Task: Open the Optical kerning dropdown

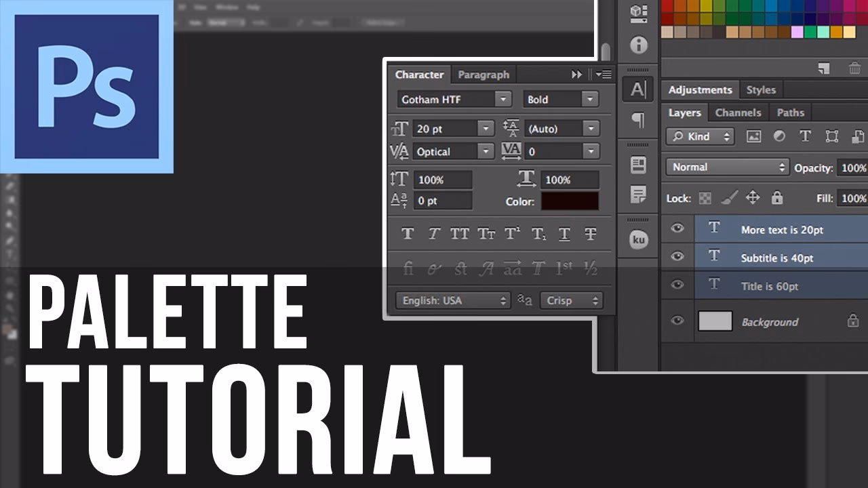Action: [x=486, y=151]
